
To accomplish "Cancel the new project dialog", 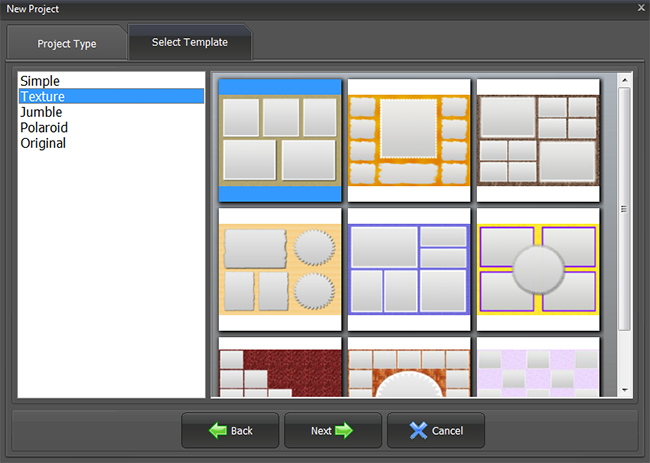I will click(x=436, y=431).
